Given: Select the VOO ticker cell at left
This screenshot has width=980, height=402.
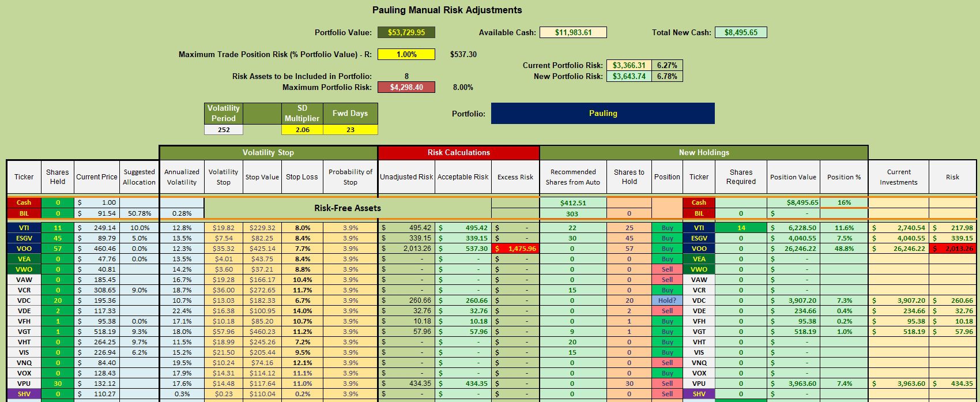Looking at the screenshot, I should coord(24,249).
